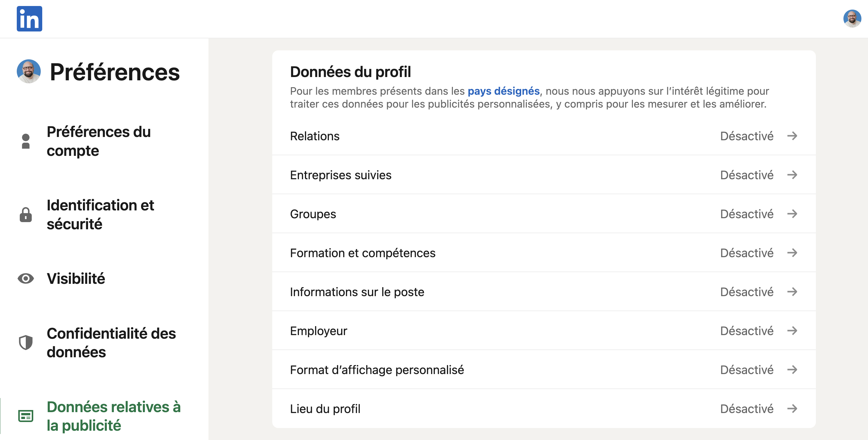Select Confidentialité des données menu item
This screenshot has width=868, height=440.
[111, 343]
